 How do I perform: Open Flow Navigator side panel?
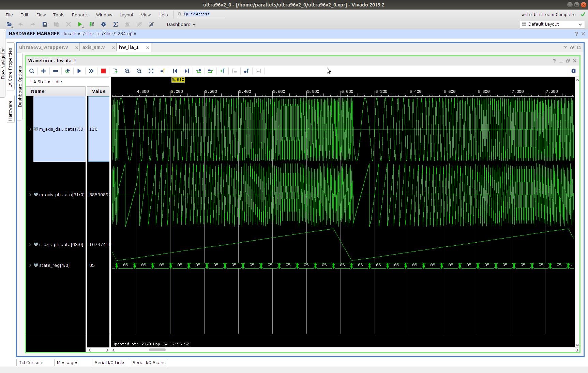click(3, 63)
